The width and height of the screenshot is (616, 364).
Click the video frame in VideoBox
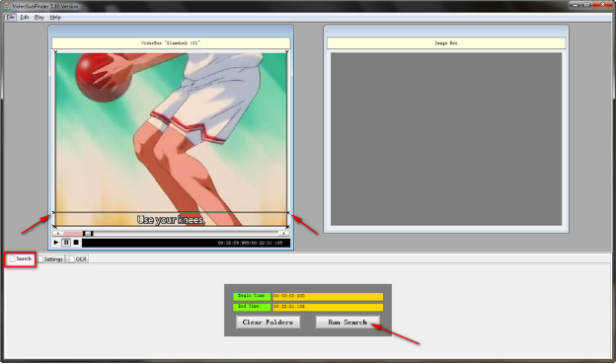click(x=171, y=139)
